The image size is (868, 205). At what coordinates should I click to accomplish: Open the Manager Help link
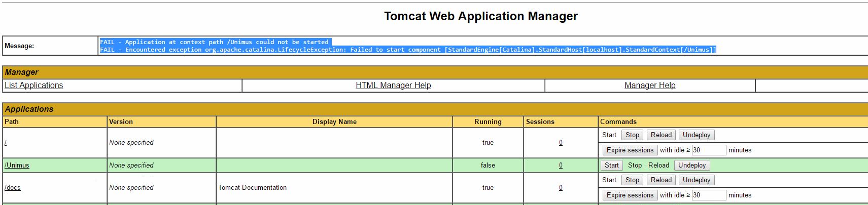coord(650,86)
